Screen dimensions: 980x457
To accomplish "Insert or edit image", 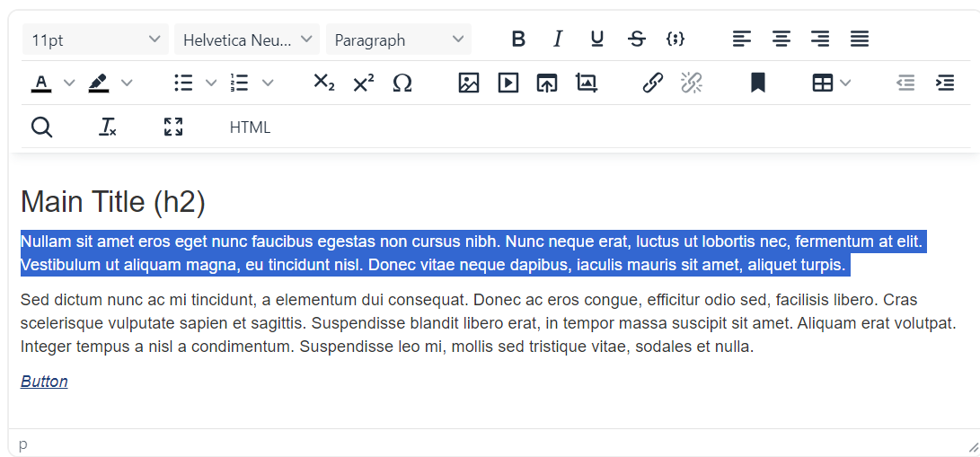I will coord(469,83).
